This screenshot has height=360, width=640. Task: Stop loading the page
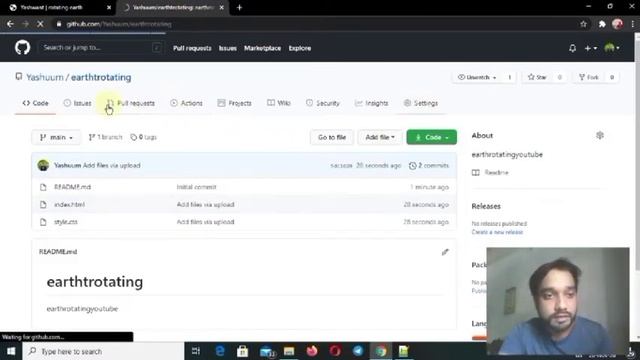[40, 24]
